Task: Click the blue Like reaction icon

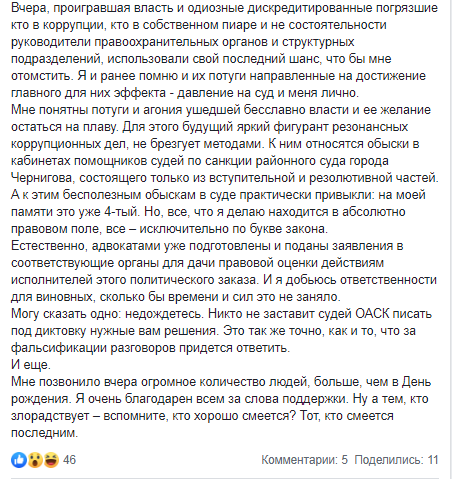Action: click(19, 460)
